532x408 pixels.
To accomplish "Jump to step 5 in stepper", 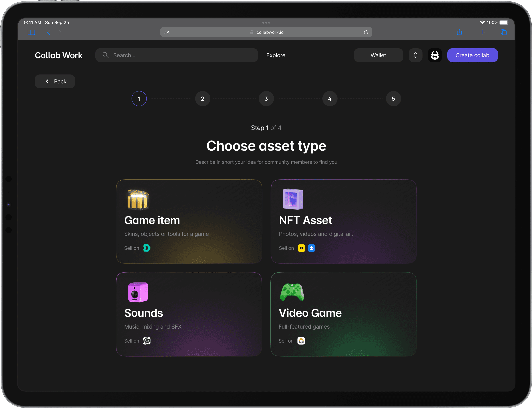I will [393, 99].
